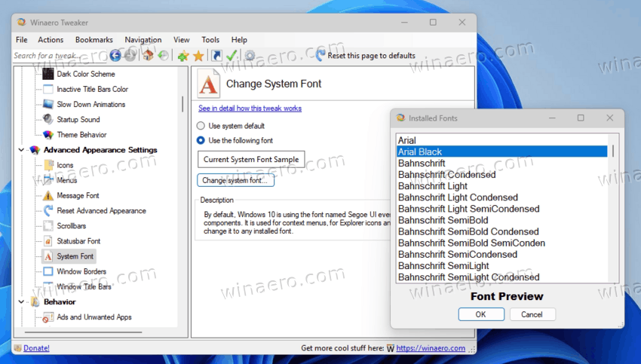Viewport: 641px width, 364px height.
Task: Select Bahnschrift SemiLight Condensed font
Action: pyautogui.click(x=502, y=277)
